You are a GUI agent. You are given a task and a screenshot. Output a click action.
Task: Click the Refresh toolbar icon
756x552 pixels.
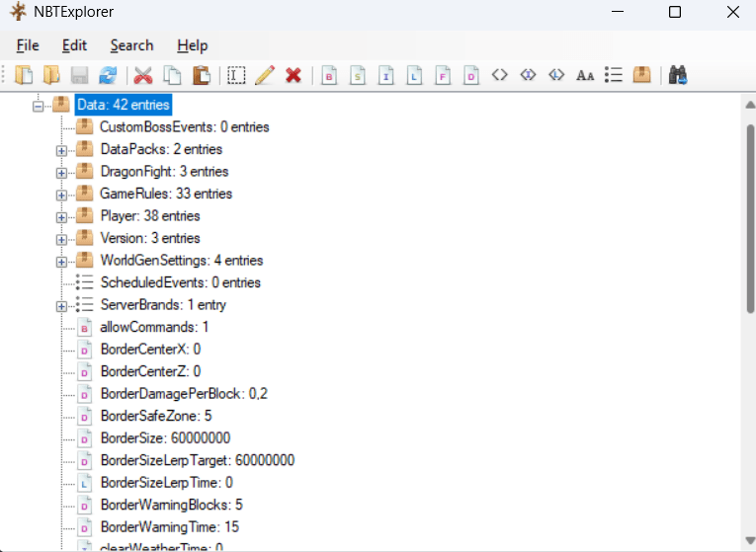tap(108, 75)
